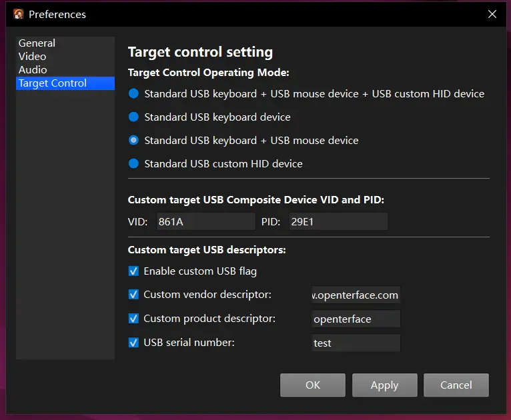Click the Openterface app icon in title bar
This screenshot has height=420, width=511.
coord(19,14)
